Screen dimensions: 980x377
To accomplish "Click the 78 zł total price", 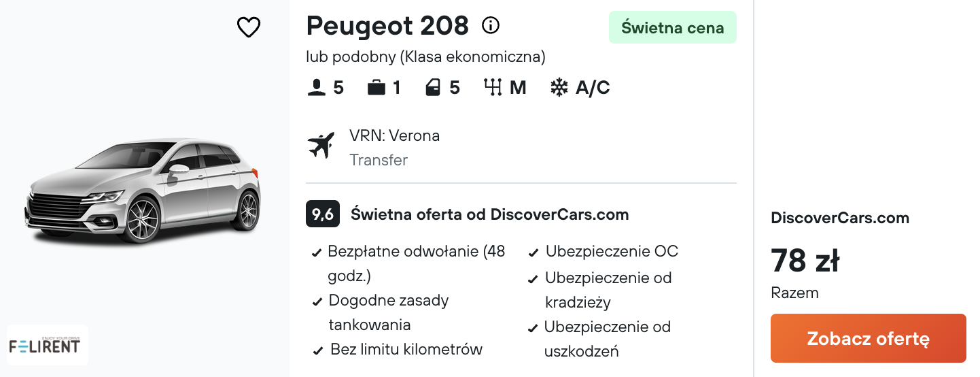I will click(x=805, y=261).
